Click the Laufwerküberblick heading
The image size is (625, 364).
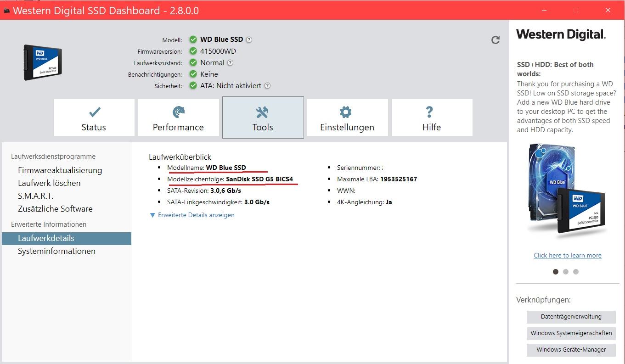(180, 157)
